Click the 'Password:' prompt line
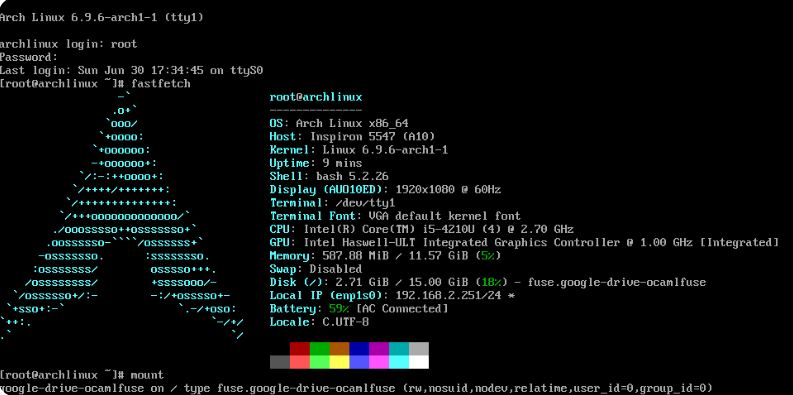The image size is (793, 395). coord(29,57)
